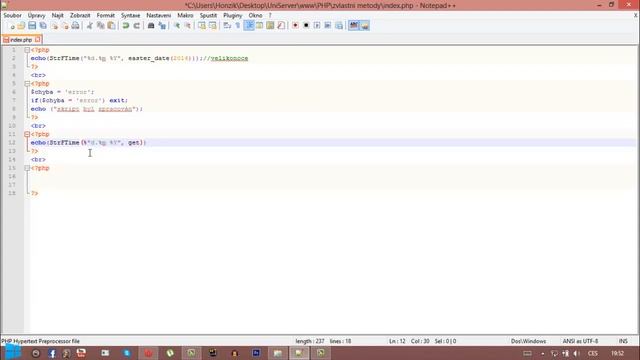Viewport: 640px width, 360px height.
Task: Click the Save All toolbar icon
Action: (x=43, y=26)
